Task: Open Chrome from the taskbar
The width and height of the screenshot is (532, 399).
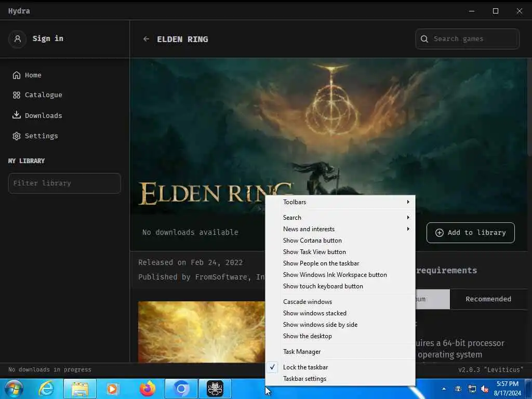Action: click(x=181, y=389)
